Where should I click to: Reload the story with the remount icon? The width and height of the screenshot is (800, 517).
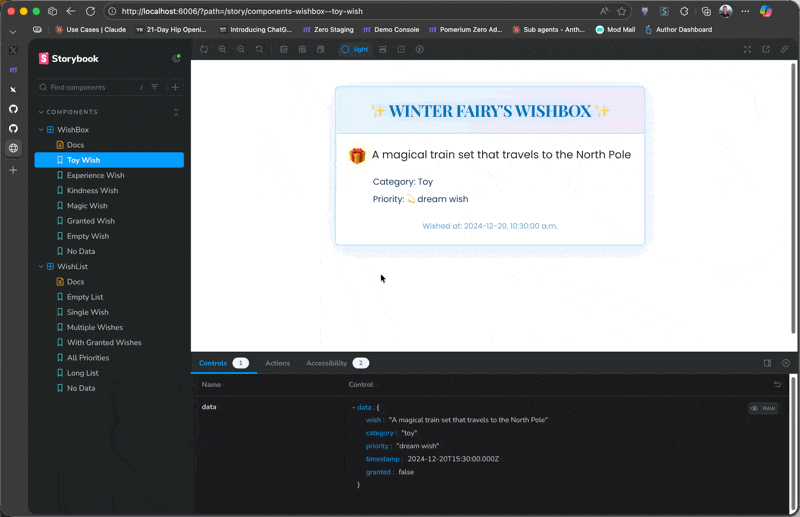[x=204, y=49]
